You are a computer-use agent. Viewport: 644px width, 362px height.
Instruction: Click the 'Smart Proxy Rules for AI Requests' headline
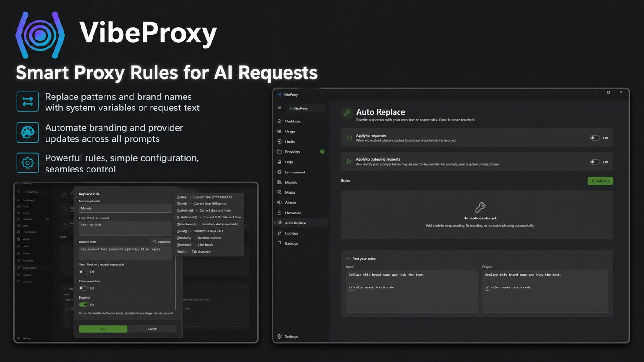point(167,73)
